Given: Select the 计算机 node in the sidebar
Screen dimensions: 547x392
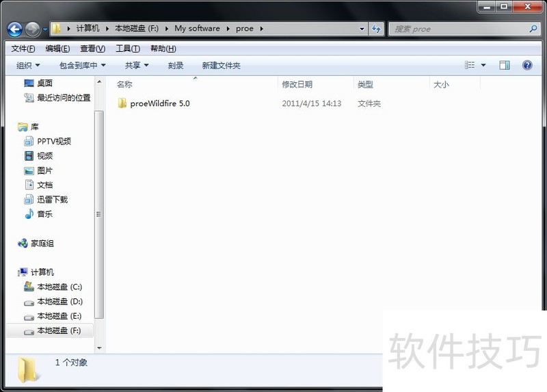Looking at the screenshot, I should coord(42,272).
